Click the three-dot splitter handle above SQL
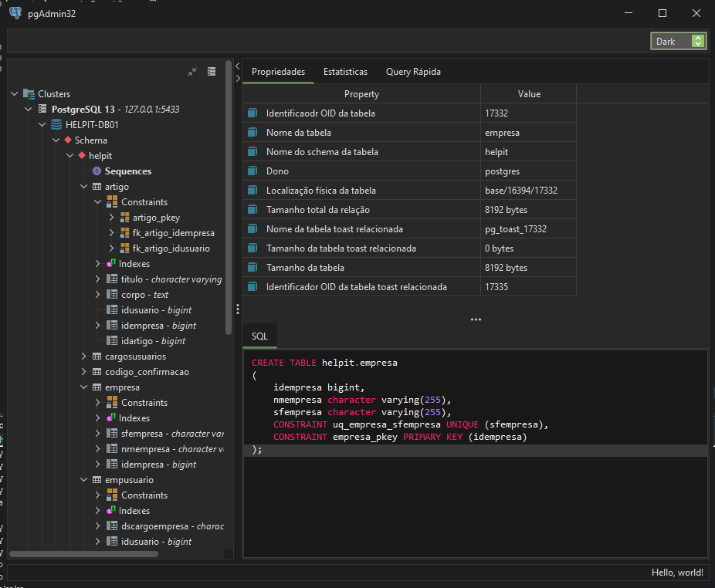715x588 pixels. pos(476,319)
